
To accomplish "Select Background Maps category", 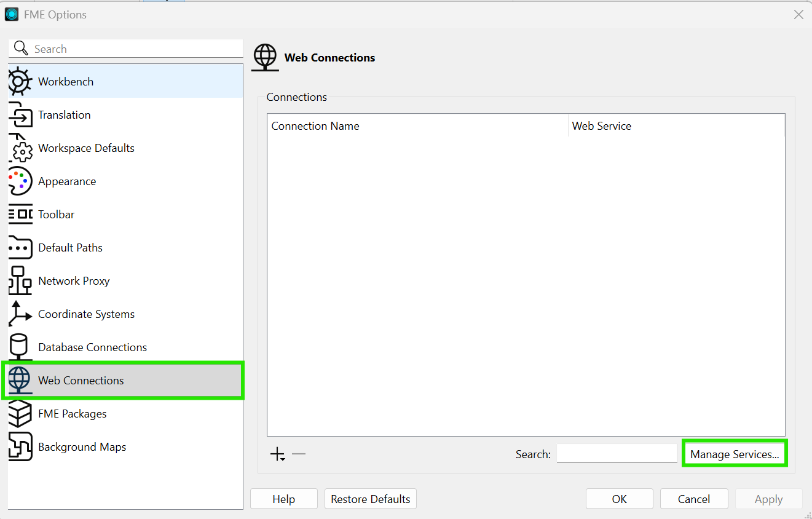I will click(x=125, y=446).
